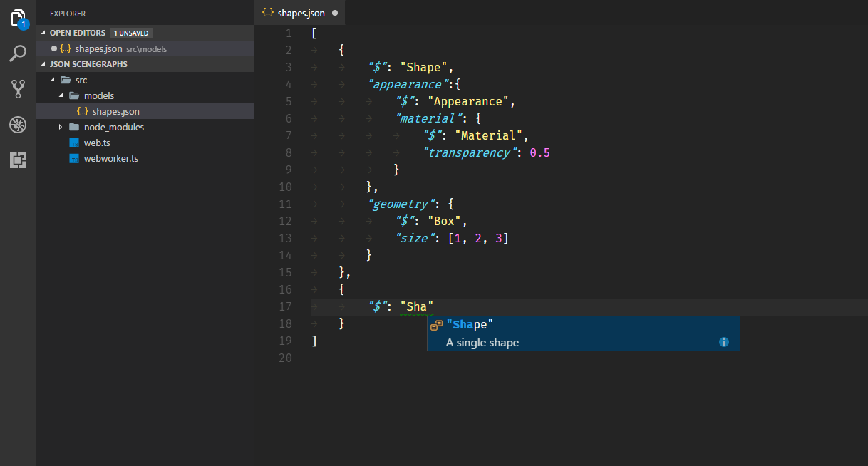Image resolution: width=868 pixels, height=466 pixels.
Task: Click the JSON file icon in shapes.json tab
Action: (x=269, y=13)
